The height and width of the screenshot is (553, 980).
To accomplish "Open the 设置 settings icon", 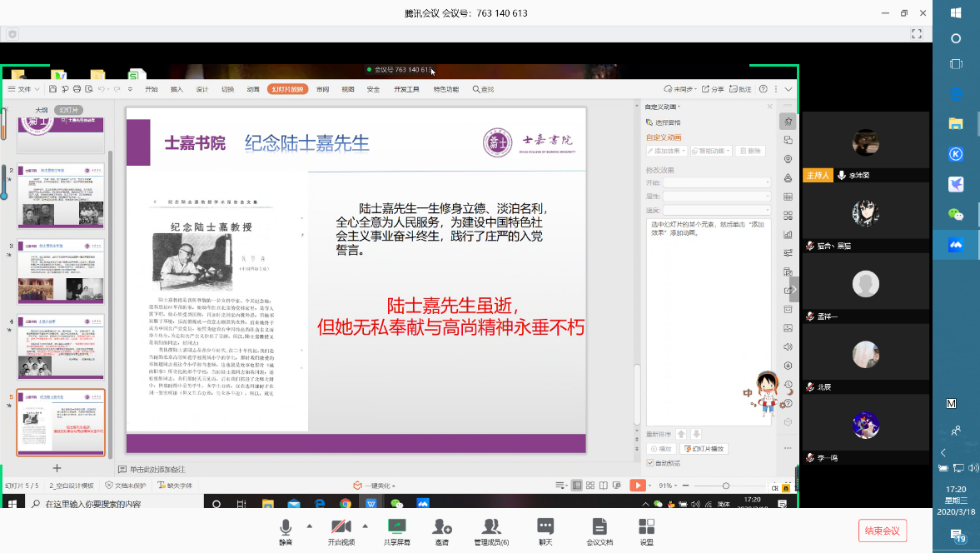I will [x=646, y=531].
